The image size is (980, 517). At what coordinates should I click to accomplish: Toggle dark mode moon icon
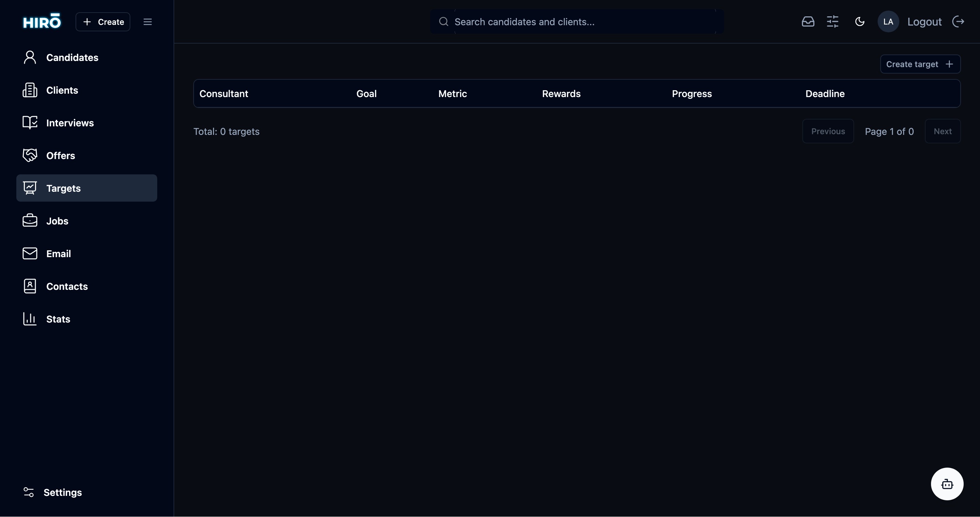860,22
